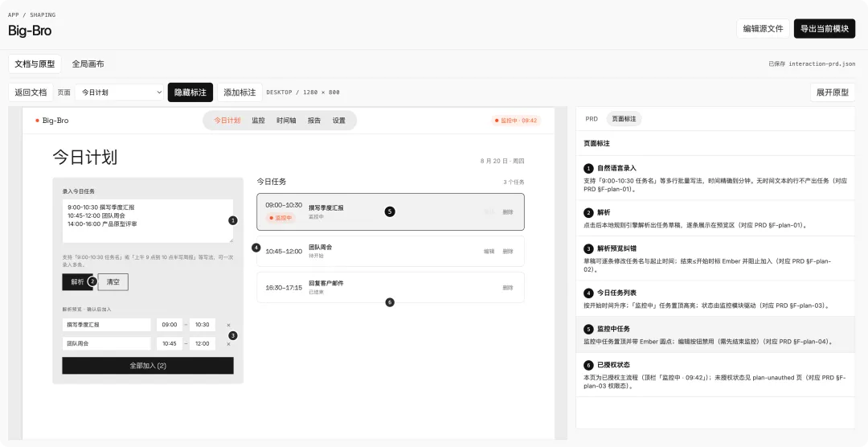Click the 解析 button

pos(77,282)
